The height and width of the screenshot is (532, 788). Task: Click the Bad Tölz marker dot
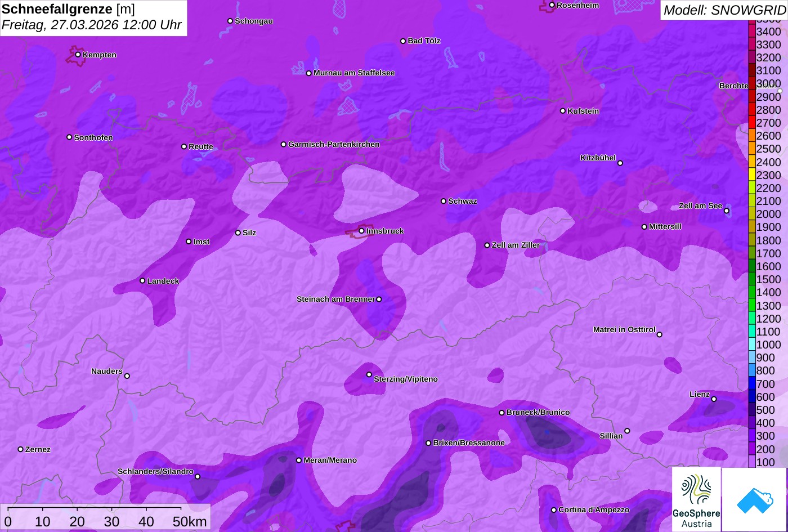[x=403, y=41]
